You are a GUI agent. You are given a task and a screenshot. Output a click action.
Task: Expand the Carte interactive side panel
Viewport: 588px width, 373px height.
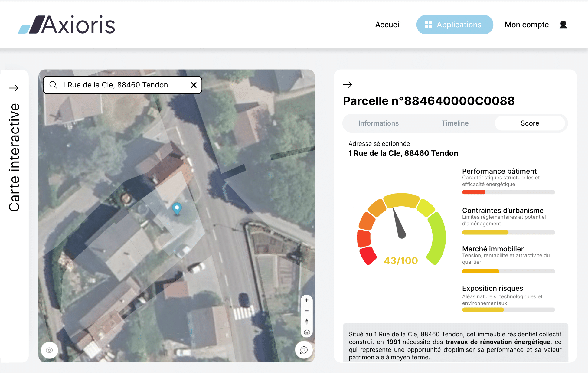tap(14, 88)
